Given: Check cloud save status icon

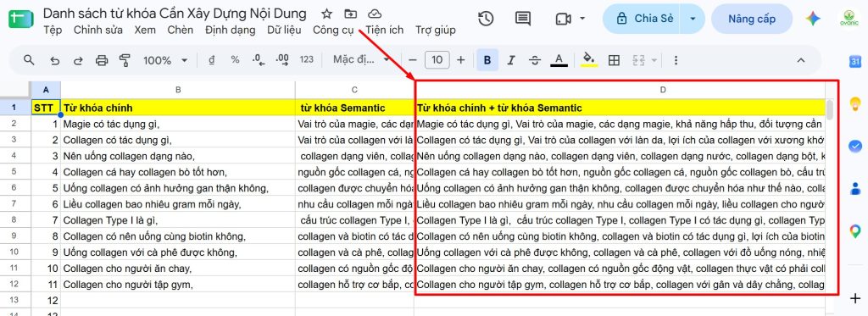Looking at the screenshot, I should (x=375, y=14).
